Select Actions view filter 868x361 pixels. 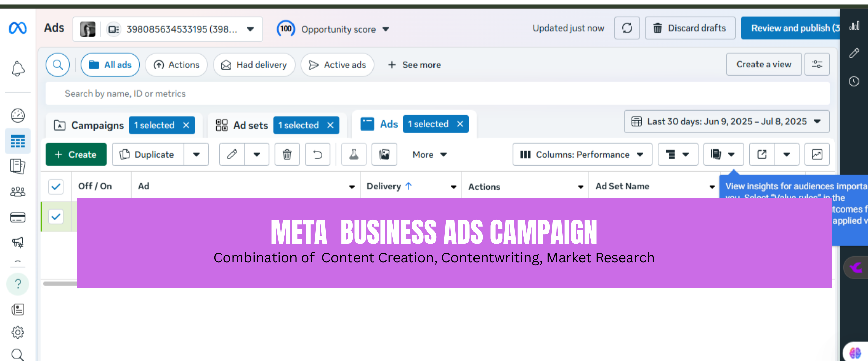[176, 65]
